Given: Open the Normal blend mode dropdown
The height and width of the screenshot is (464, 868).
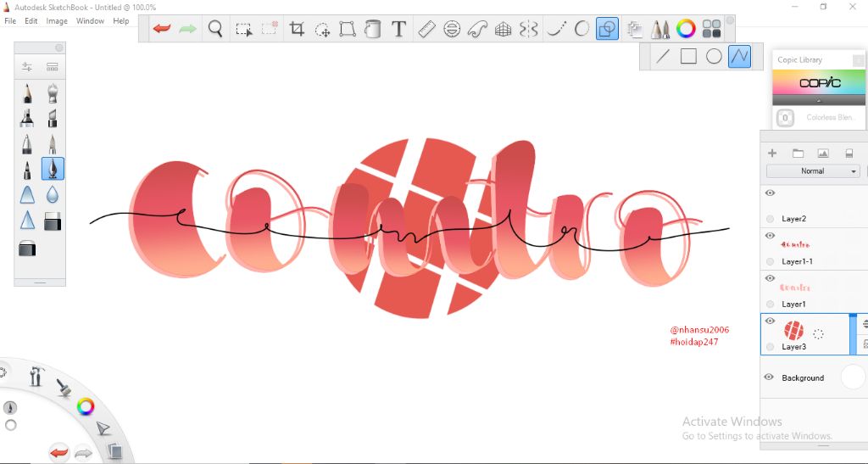Looking at the screenshot, I should point(813,171).
